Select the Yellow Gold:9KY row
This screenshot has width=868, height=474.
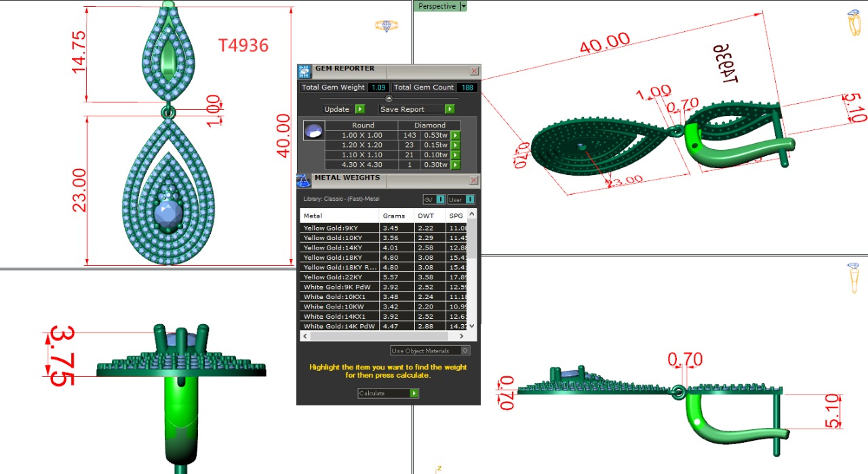pyautogui.click(x=384, y=228)
